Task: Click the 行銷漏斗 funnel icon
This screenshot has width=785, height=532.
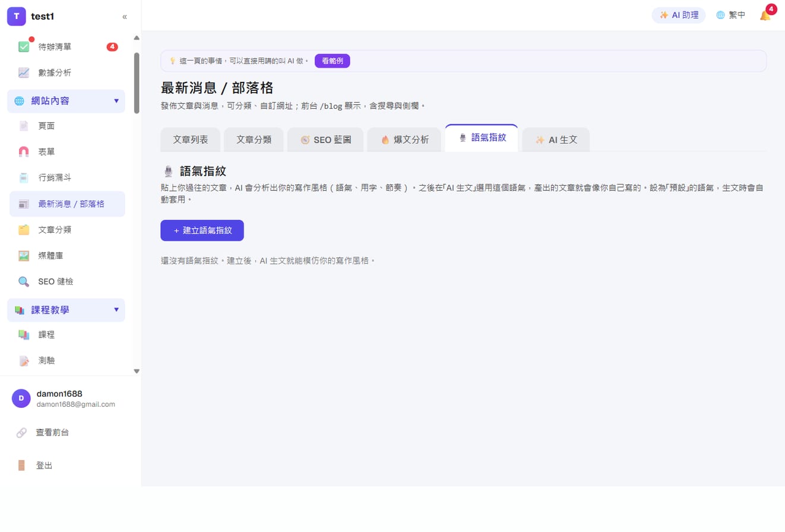Action: tap(24, 178)
